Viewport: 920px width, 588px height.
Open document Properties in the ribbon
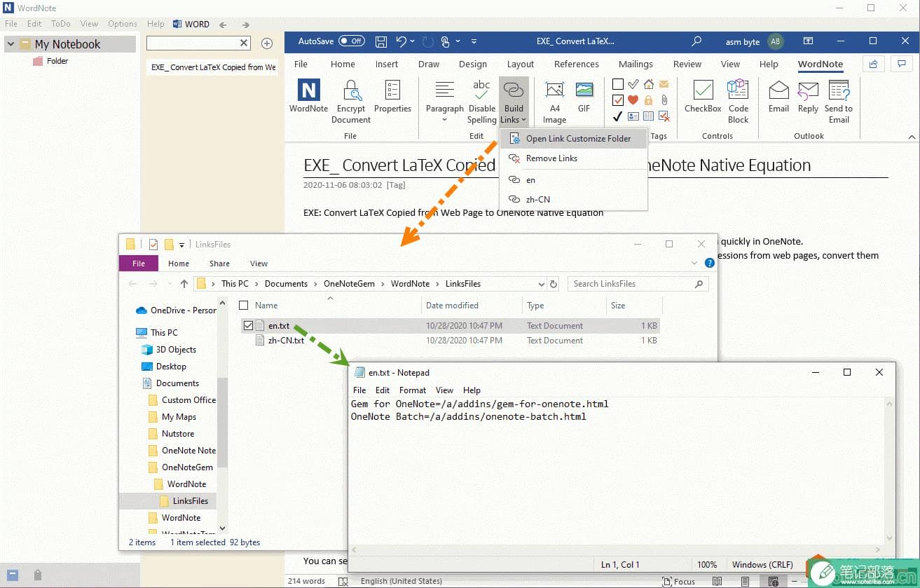point(392,97)
